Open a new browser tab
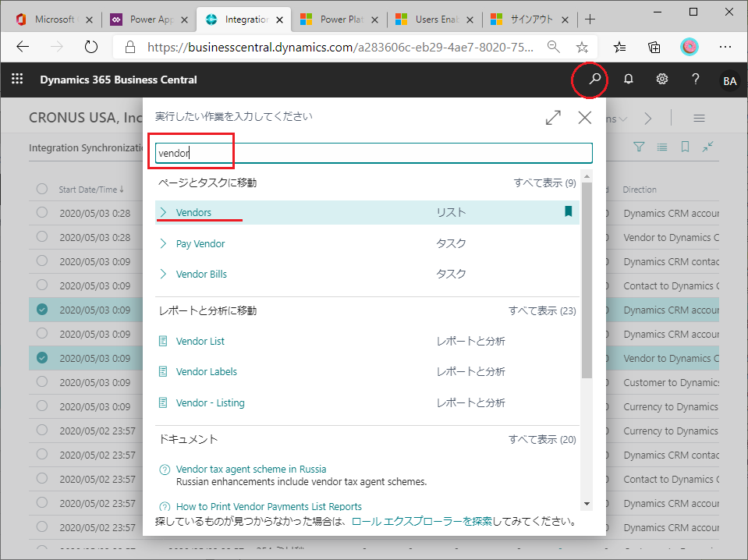 coord(590,19)
